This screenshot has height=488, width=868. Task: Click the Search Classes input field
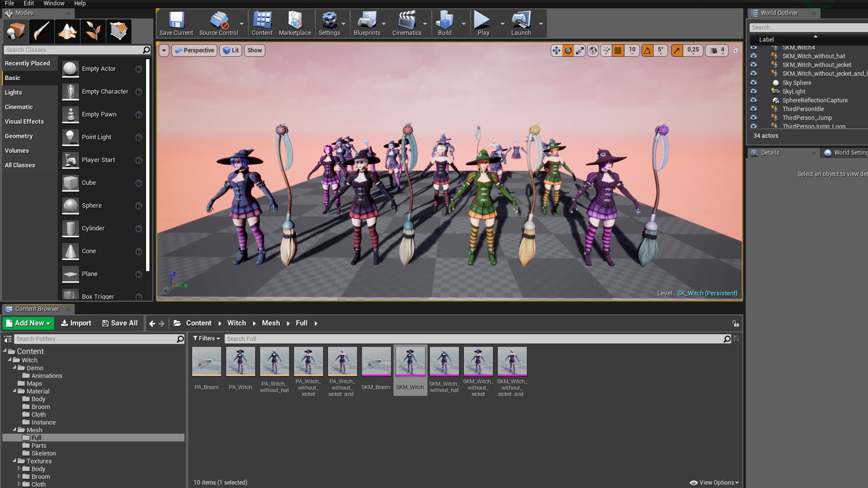(72, 50)
